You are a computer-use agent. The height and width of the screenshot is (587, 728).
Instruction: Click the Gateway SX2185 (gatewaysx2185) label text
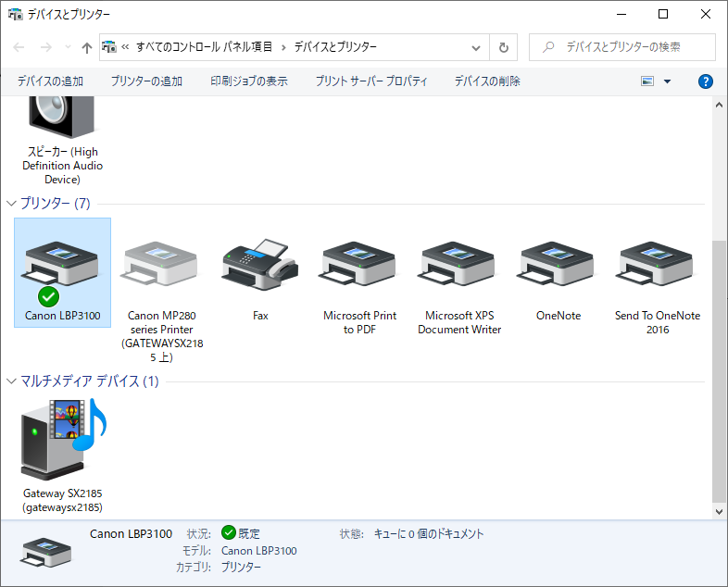pyautogui.click(x=63, y=500)
